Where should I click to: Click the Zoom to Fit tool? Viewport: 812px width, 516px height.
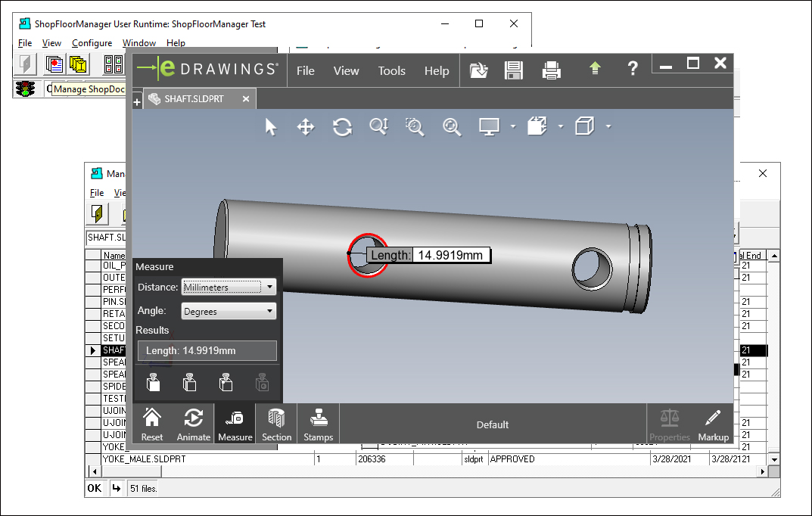452,127
